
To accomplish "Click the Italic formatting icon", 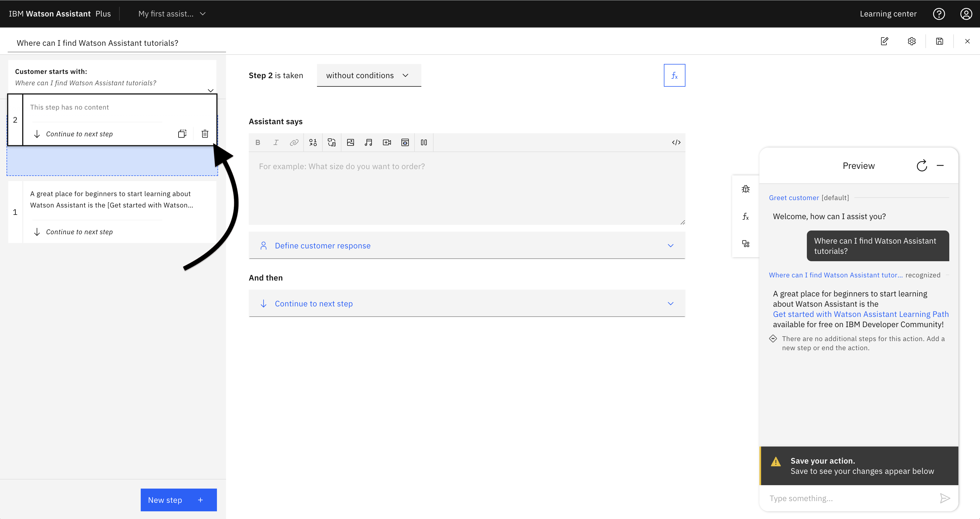I will (x=276, y=143).
